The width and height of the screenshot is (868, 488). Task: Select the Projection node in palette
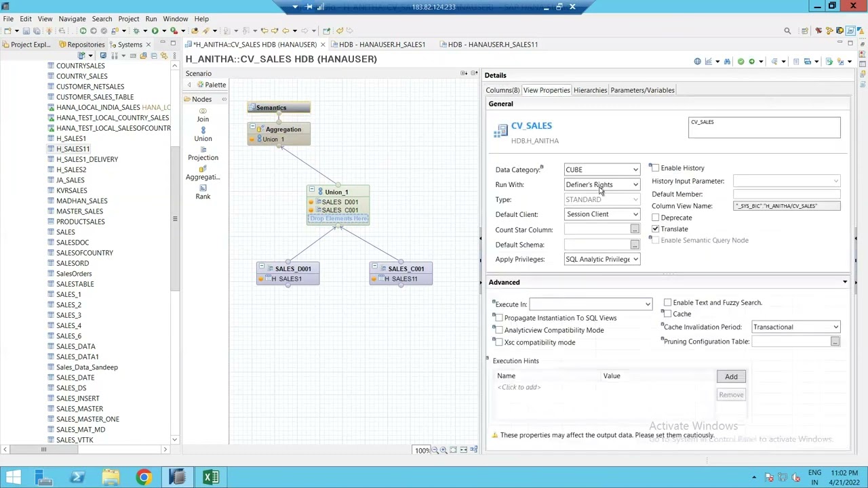pos(203,153)
